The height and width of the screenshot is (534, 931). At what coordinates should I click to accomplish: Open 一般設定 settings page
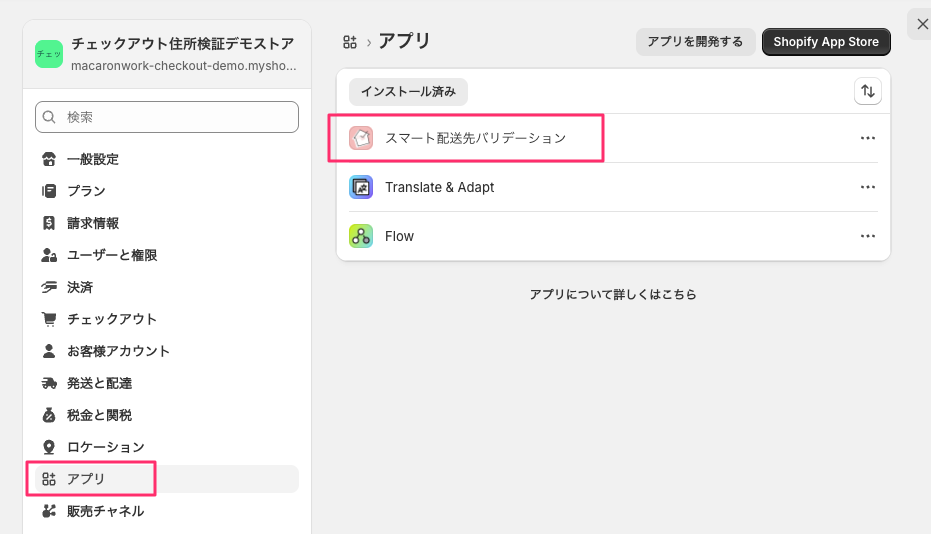[93, 159]
